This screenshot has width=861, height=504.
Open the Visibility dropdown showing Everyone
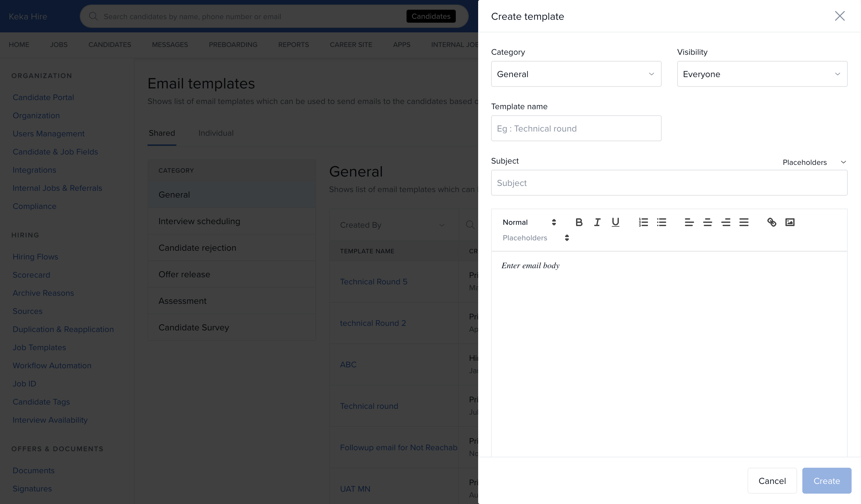click(x=762, y=74)
